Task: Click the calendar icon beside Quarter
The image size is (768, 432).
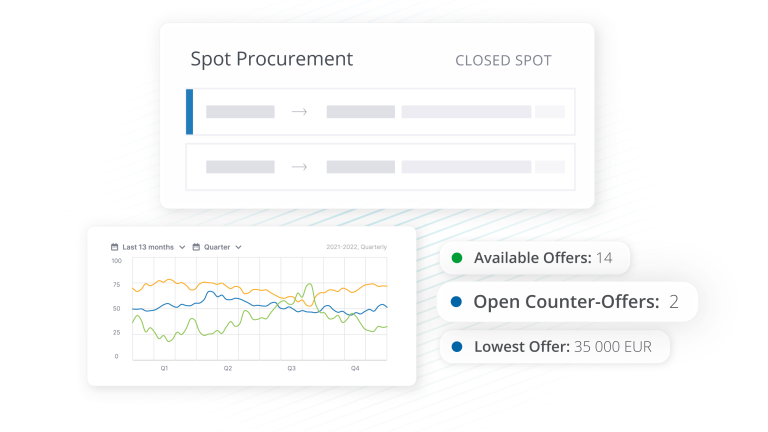Action: [x=196, y=246]
